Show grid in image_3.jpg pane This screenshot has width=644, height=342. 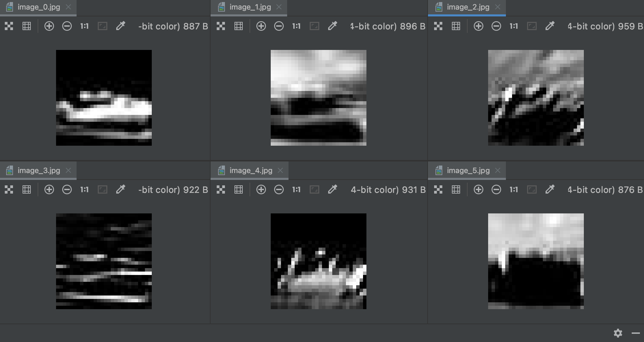coord(27,189)
